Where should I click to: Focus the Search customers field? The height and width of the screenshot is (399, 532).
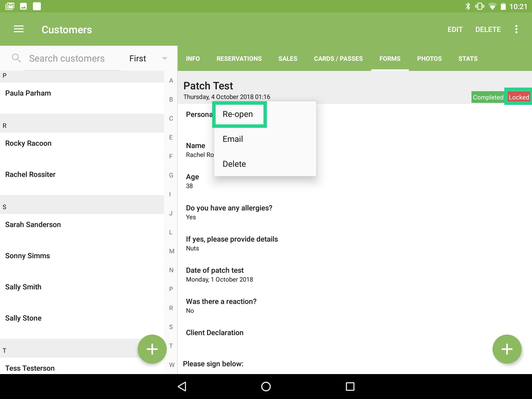tap(73, 58)
